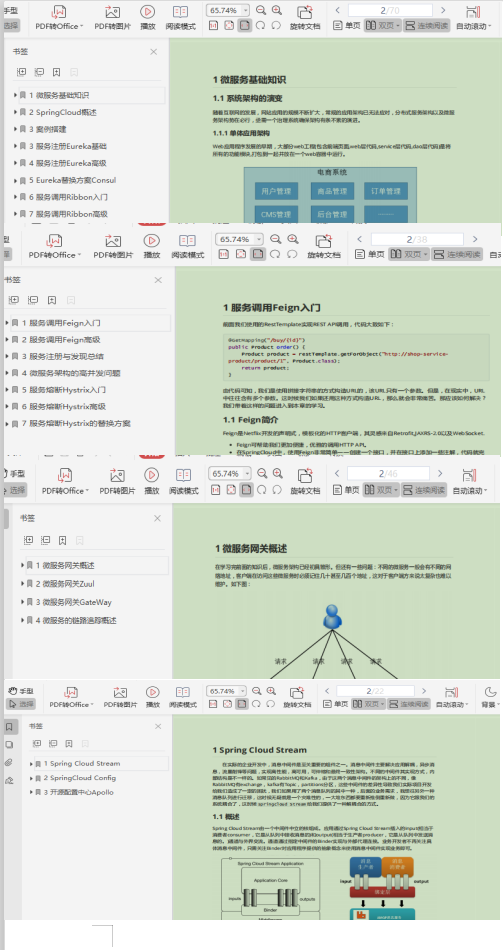Click 阅读模式 in the 2/22 window
Viewport: 503px width, 950px height.
181,697
